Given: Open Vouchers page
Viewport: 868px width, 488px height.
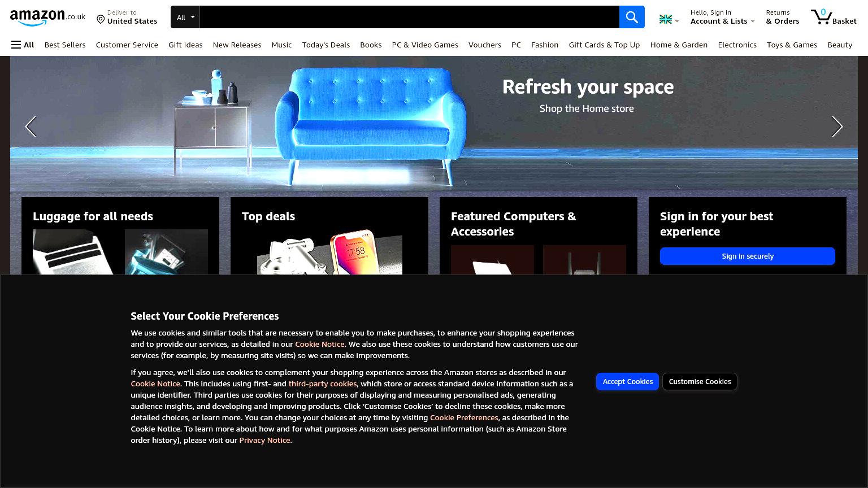Looking at the screenshot, I should (x=485, y=45).
